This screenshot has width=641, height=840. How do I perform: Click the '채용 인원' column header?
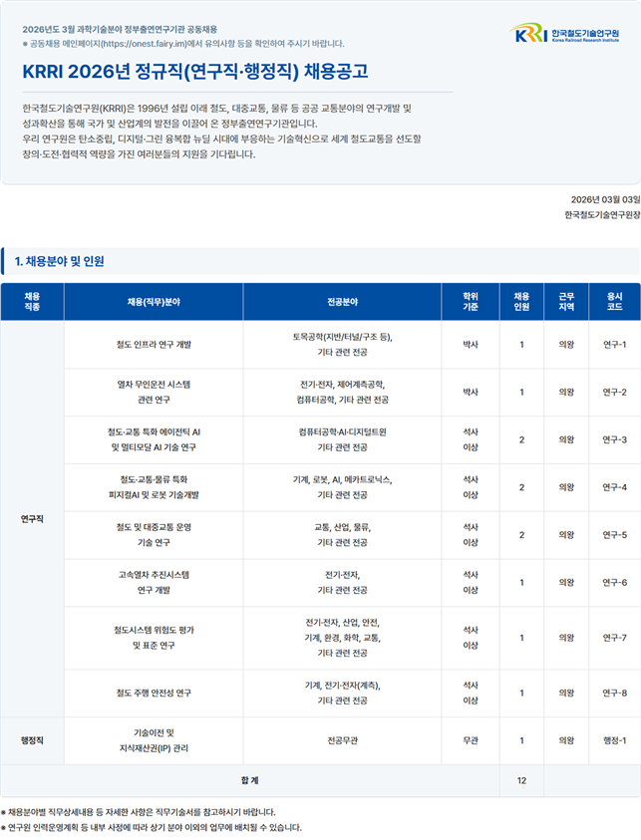521,302
